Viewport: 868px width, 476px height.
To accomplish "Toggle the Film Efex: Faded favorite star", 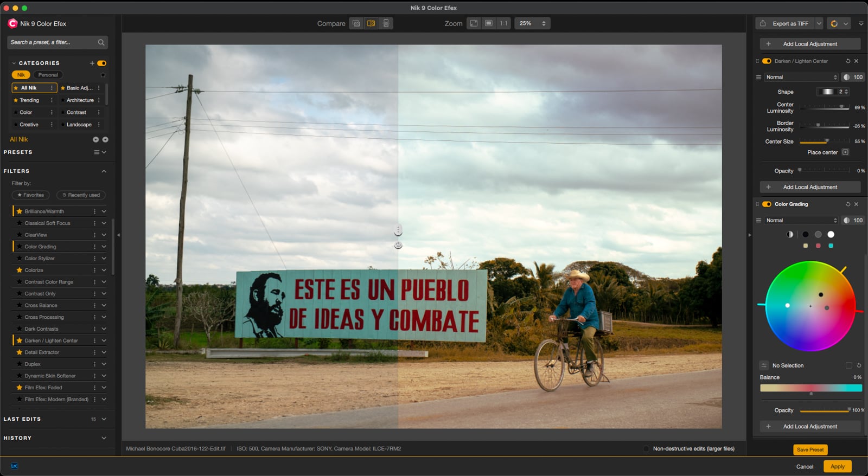I will (x=20, y=388).
